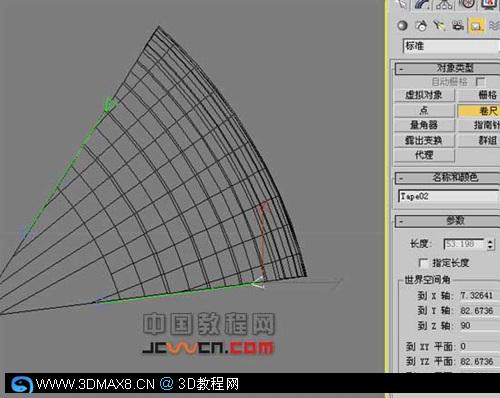This screenshot has height=398, width=500.
Task: Select the Lights category icon
Action: pyautogui.click(x=439, y=26)
